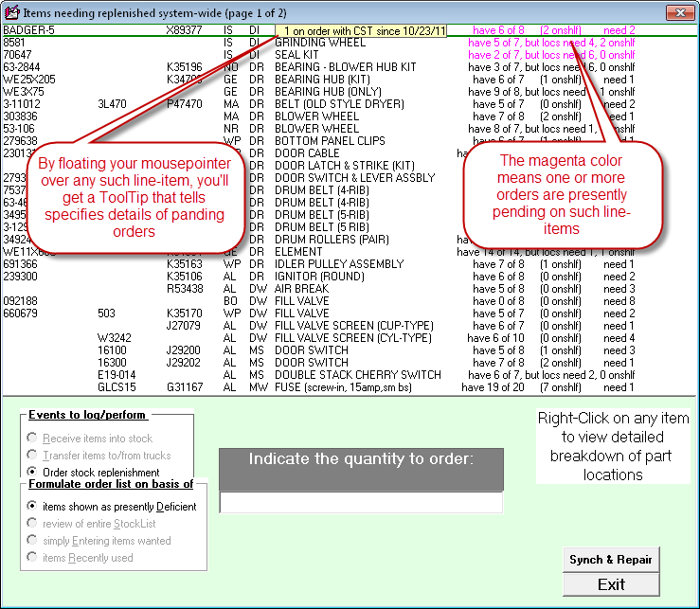
Task: Select items shown as presently Deficient
Action: tap(34, 507)
